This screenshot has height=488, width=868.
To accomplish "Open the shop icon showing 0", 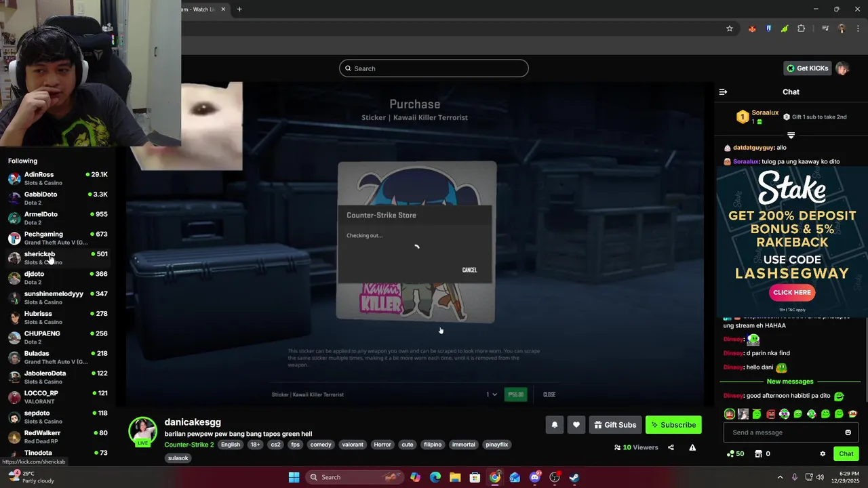I will pos(762,454).
